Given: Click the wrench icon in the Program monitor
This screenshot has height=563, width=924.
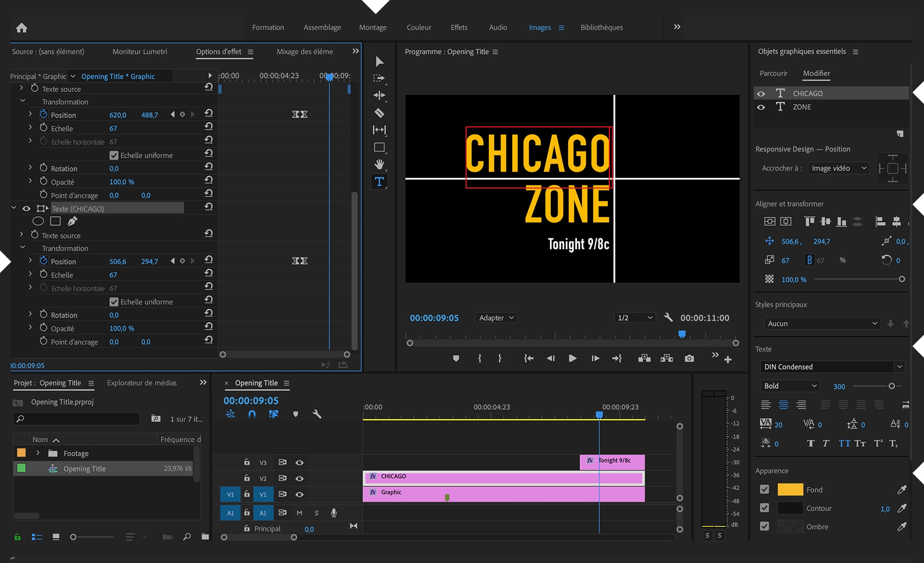Looking at the screenshot, I should click(x=668, y=317).
